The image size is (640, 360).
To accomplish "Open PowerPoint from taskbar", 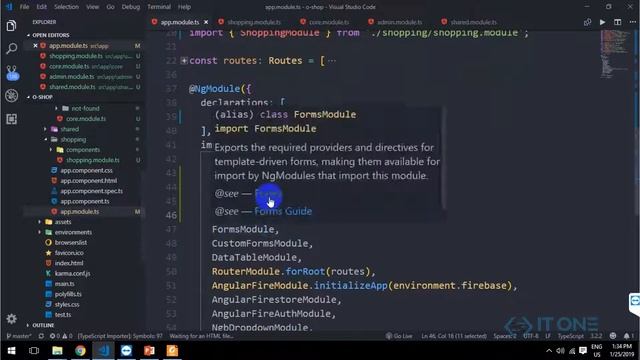I will (x=149, y=351).
